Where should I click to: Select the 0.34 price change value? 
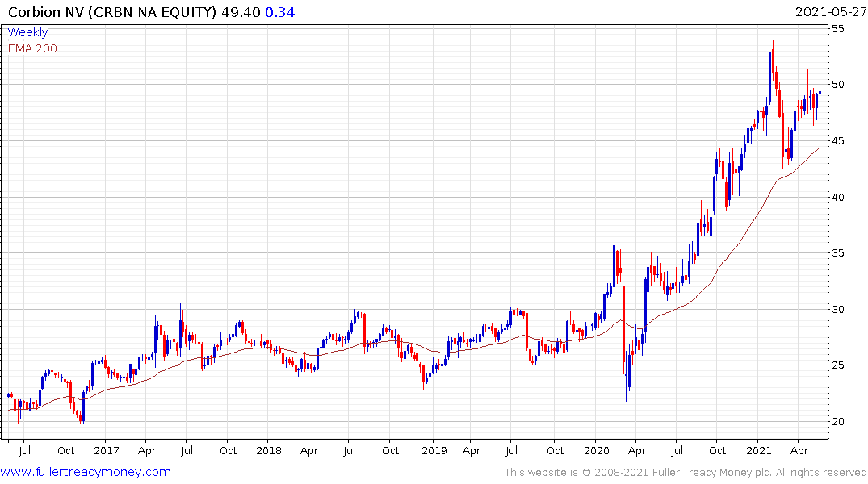280,12
